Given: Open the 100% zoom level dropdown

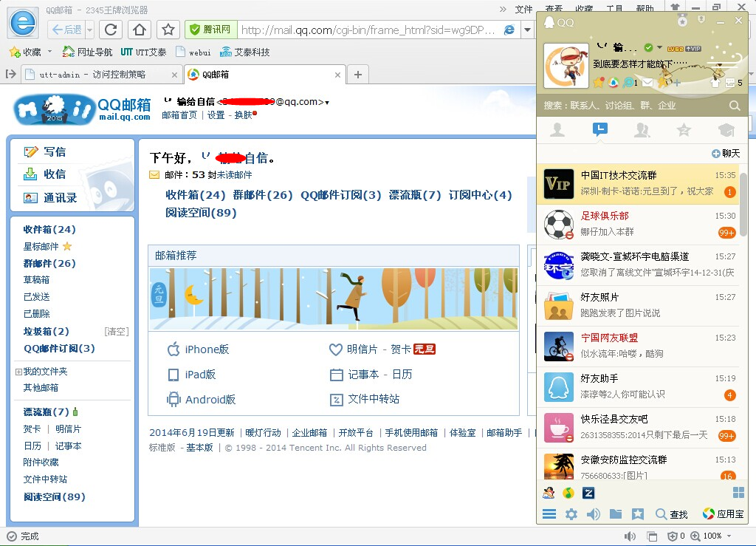Looking at the screenshot, I should tap(729, 536).
